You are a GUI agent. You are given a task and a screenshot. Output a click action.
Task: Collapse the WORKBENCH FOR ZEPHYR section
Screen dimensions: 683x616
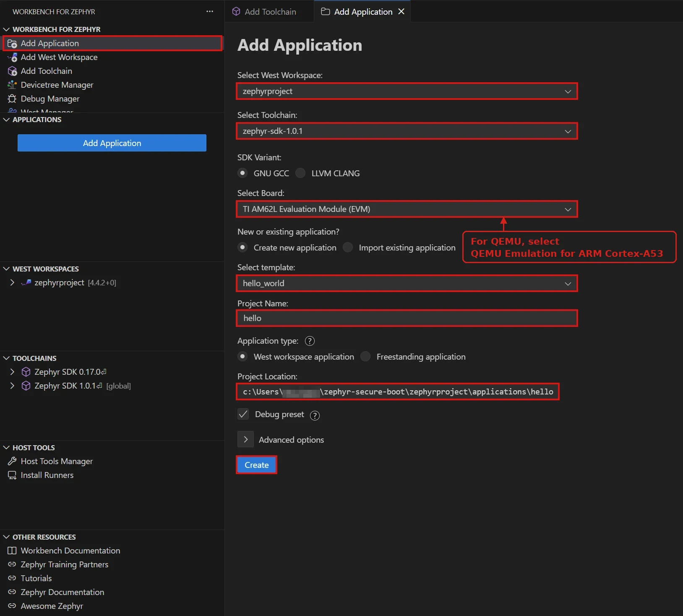[6, 30]
